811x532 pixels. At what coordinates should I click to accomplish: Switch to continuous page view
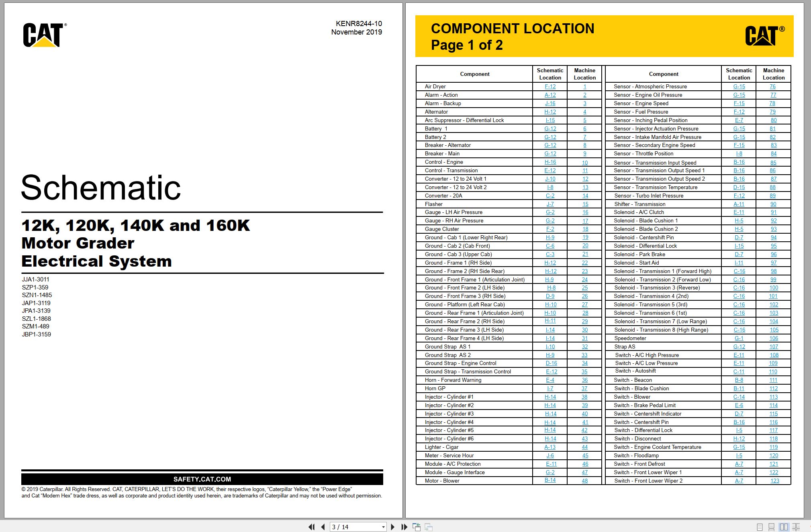(x=771, y=527)
